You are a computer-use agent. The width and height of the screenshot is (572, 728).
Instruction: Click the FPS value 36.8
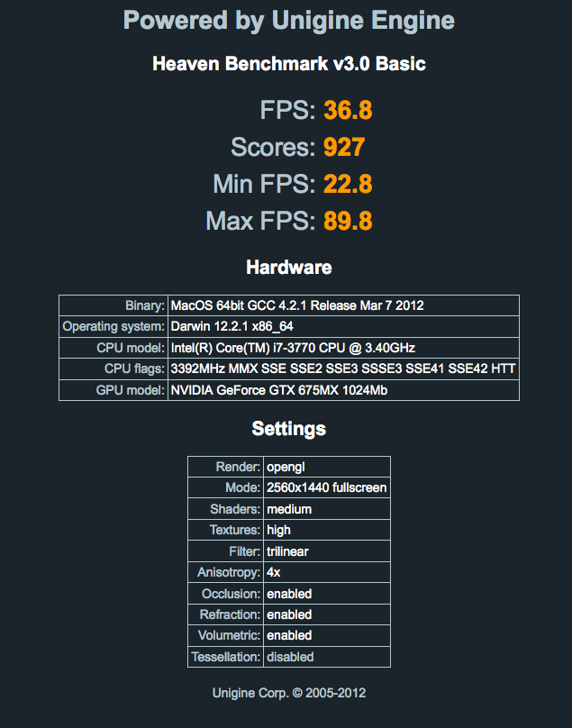(x=348, y=111)
